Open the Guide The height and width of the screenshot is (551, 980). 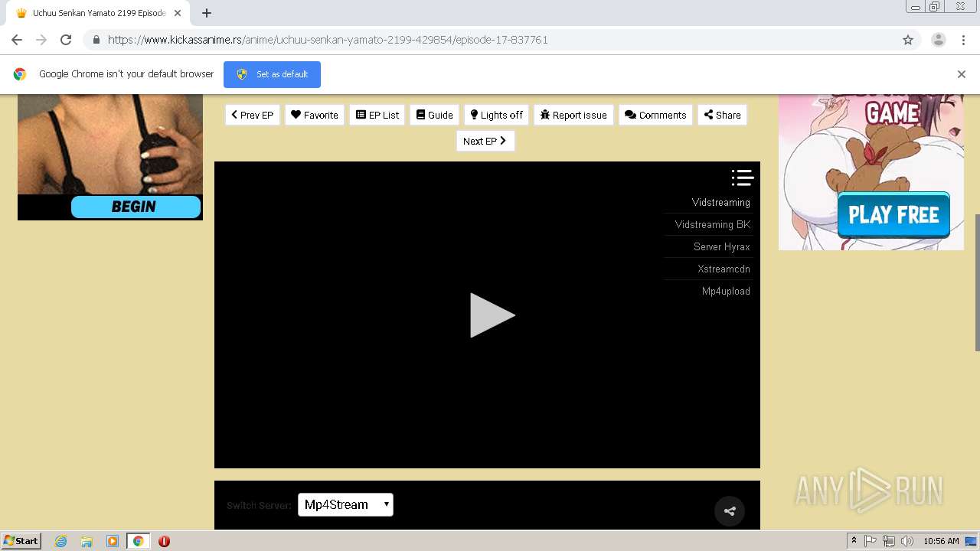pos(435,115)
